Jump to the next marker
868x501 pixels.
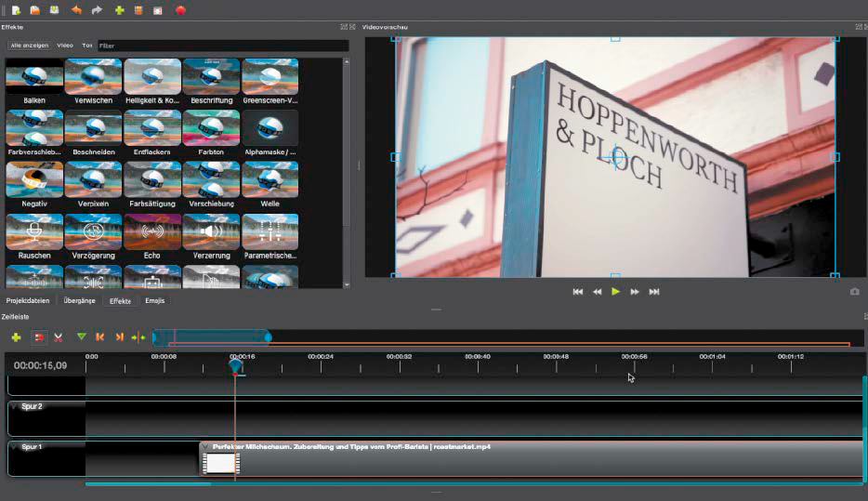[x=119, y=336]
